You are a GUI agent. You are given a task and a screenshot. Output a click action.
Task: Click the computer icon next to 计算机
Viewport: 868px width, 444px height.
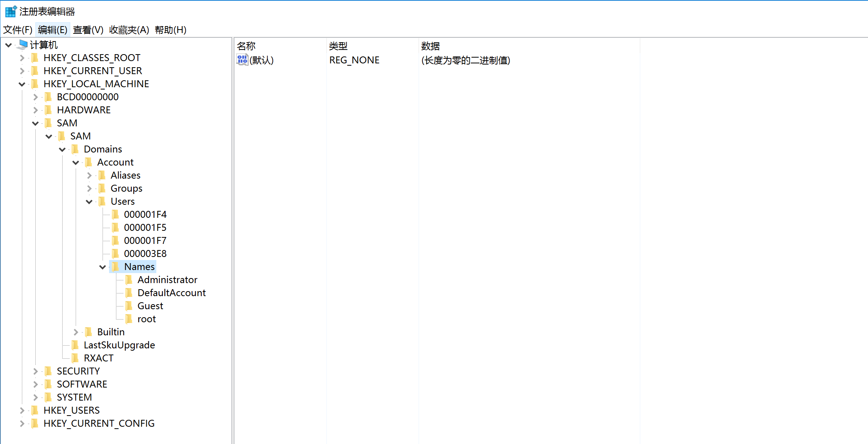pyautogui.click(x=22, y=45)
